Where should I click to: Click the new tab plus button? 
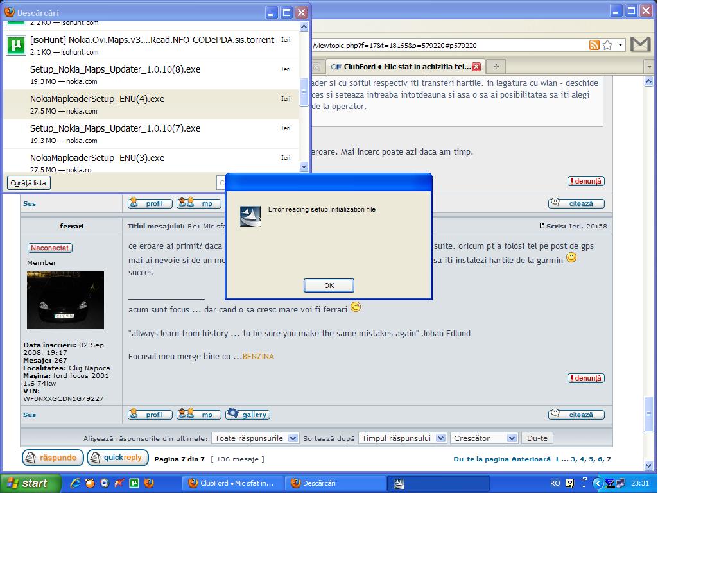pyautogui.click(x=496, y=67)
